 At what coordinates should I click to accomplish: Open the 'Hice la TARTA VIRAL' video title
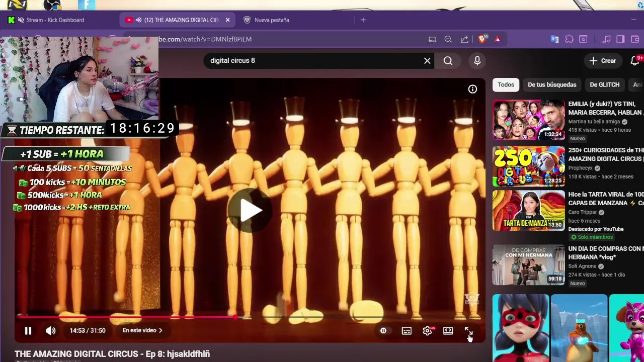click(606, 199)
